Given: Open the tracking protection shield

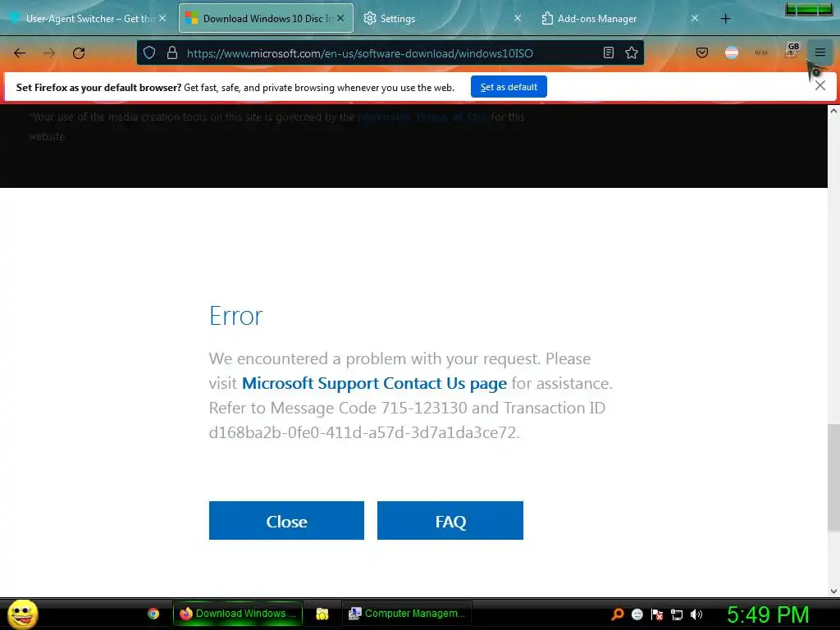Looking at the screenshot, I should pyautogui.click(x=149, y=52).
